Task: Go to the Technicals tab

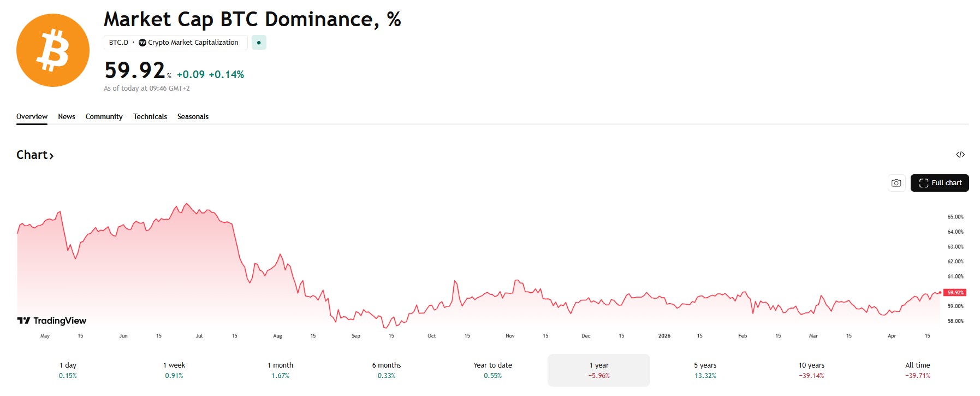Action: [x=150, y=116]
